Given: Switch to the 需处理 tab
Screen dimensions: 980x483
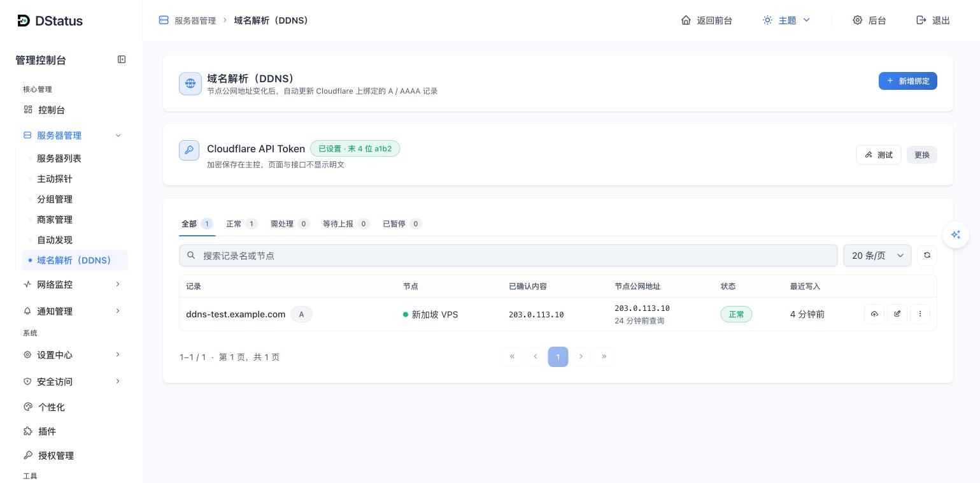Looking at the screenshot, I should [x=290, y=224].
